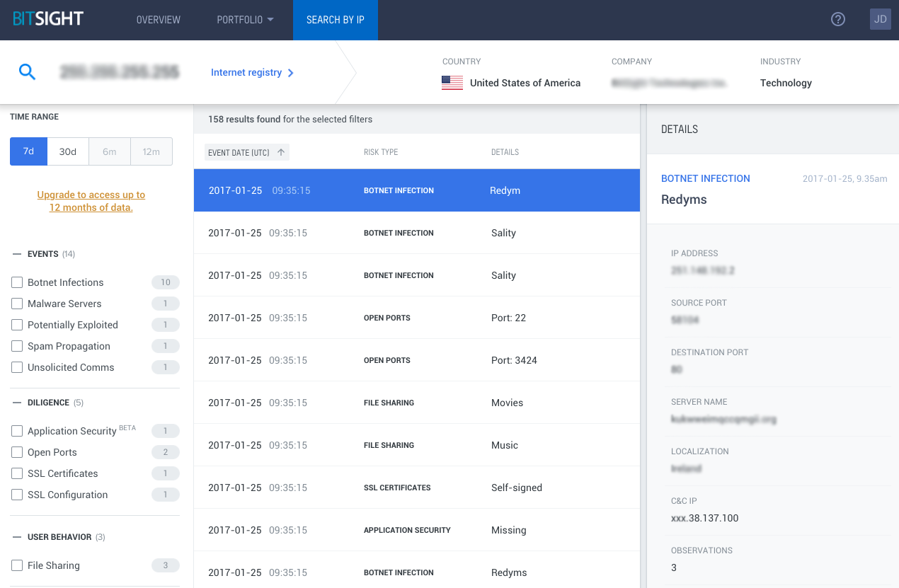899x588 pixels.
Task: Check the Botnet Infections filter
Action: click(x=17, y=282)
